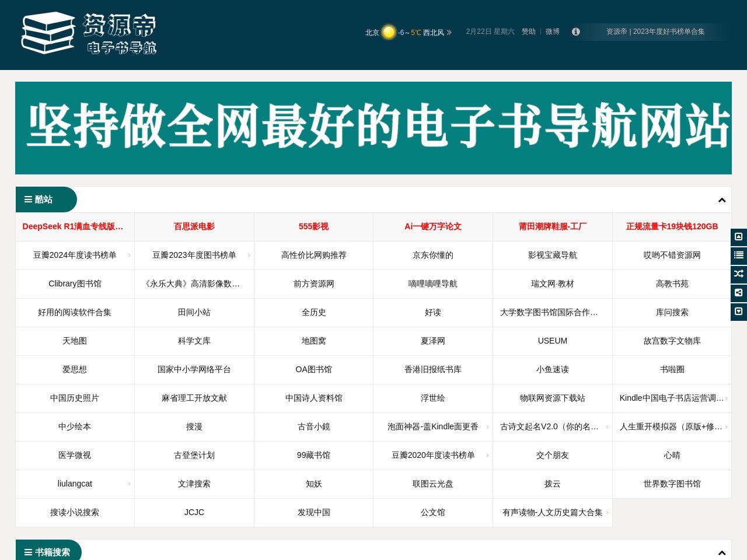Open the 赞助 link in header
The image size is (747, 560).
[529, 32]
